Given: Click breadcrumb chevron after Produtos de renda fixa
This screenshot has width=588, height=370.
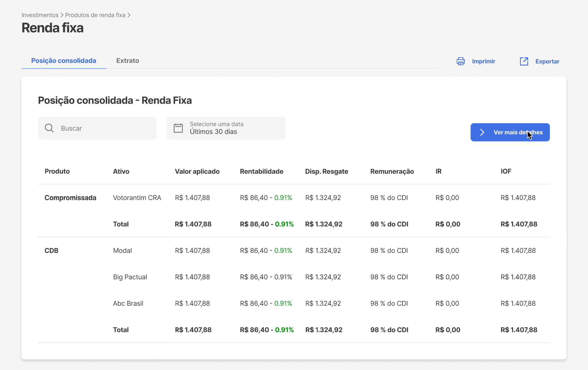Looking at the screenshot, I should (129, 15).
